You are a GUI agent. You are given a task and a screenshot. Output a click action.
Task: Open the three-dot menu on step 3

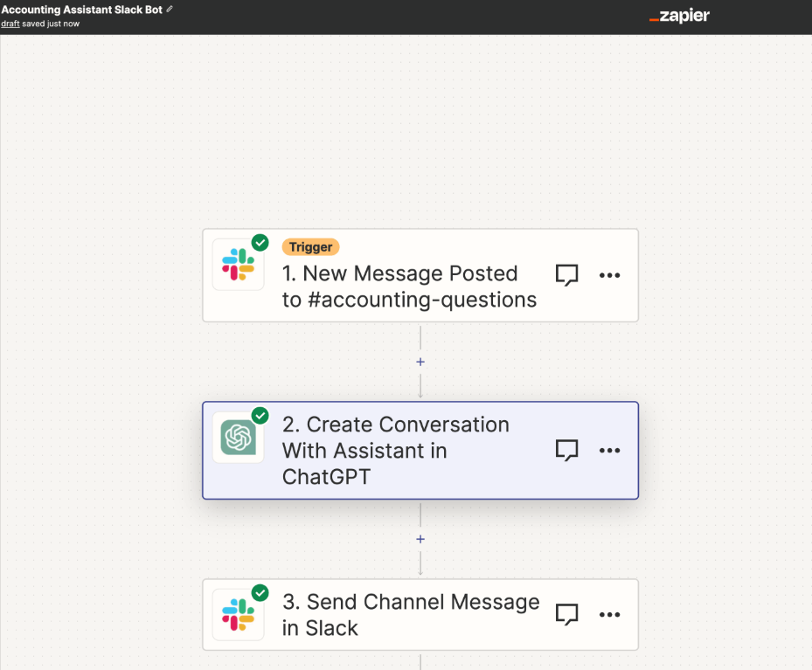(609, 614)
